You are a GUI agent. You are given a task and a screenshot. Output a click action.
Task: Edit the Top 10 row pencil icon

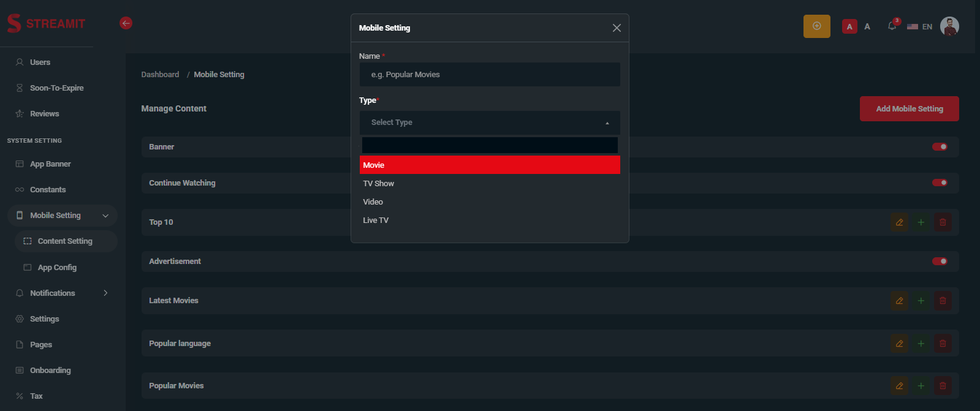pyautogui.click(x=899, y=222)
